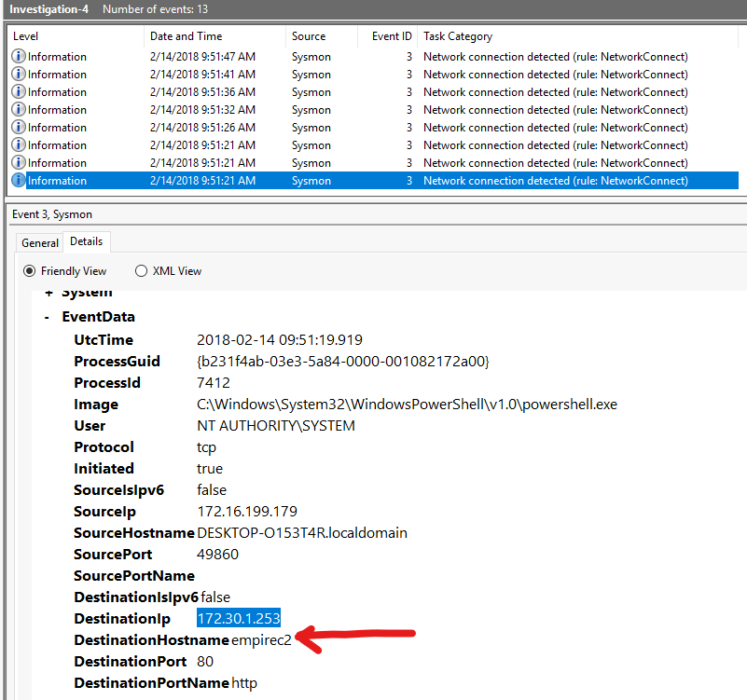The width and height of the screenshot is (747, 700).
Task: Click Event ID 3 in the 9:51:26 AM row
Action: tap(408, 128)
